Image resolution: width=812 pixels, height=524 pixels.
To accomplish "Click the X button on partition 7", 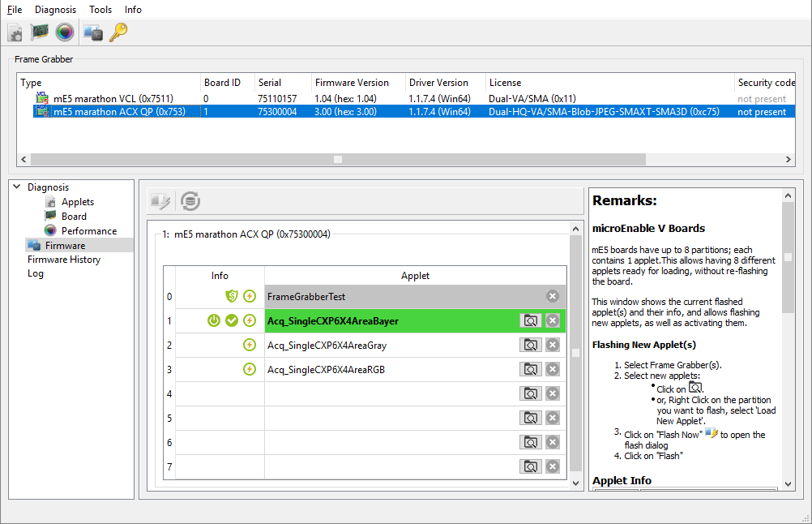I will coord(553,466).
